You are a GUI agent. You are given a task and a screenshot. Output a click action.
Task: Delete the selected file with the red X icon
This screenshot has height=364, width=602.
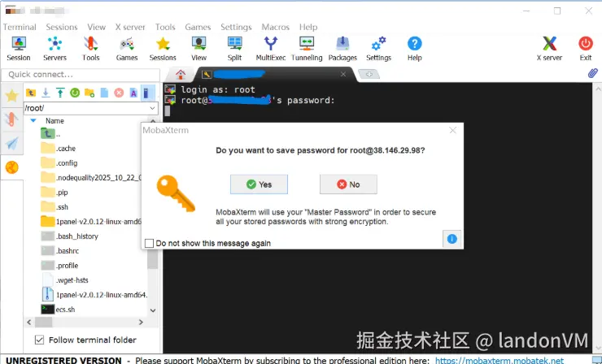click(119, 93)
